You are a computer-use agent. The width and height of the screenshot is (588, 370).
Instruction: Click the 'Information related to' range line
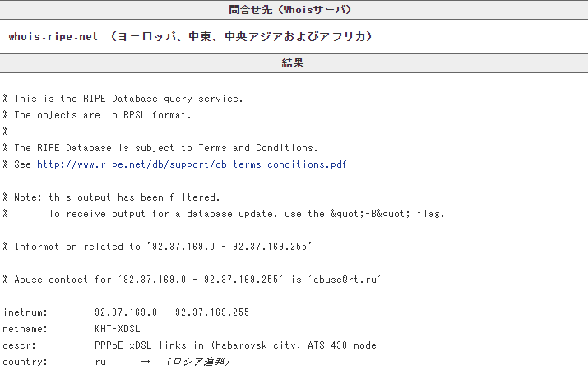158,247
